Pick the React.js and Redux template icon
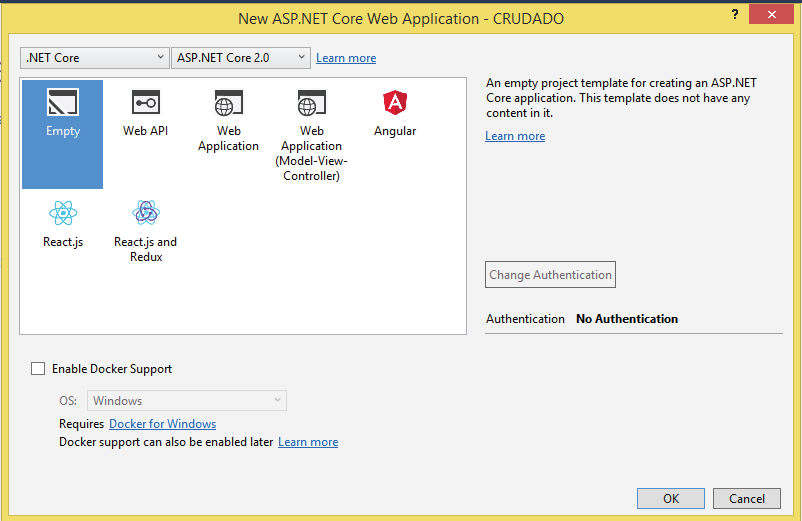802x521 pixels. click(x=145, y=213)
